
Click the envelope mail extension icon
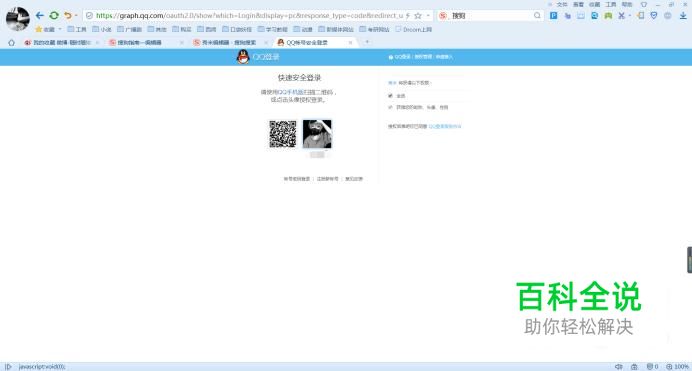(581, 15)
